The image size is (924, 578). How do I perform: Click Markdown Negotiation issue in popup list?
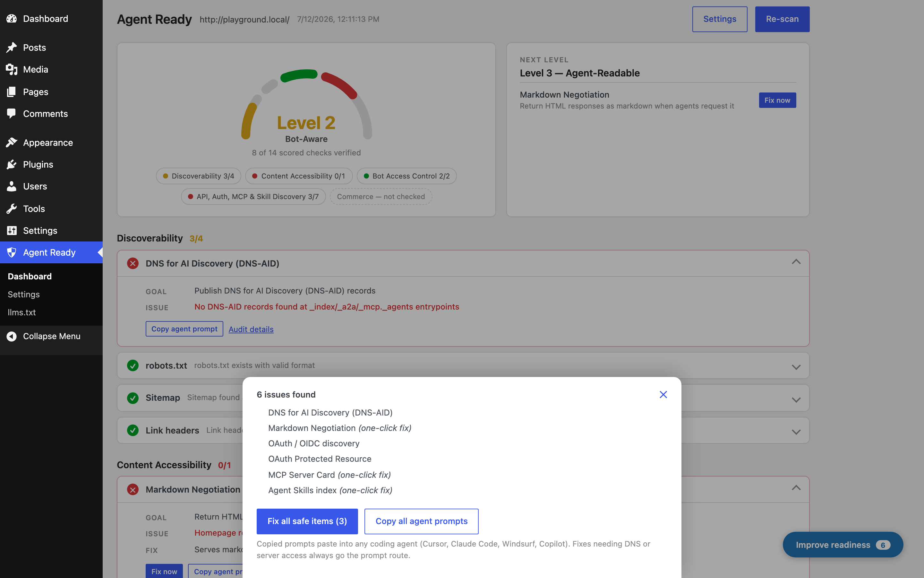[x=340, y=428]
